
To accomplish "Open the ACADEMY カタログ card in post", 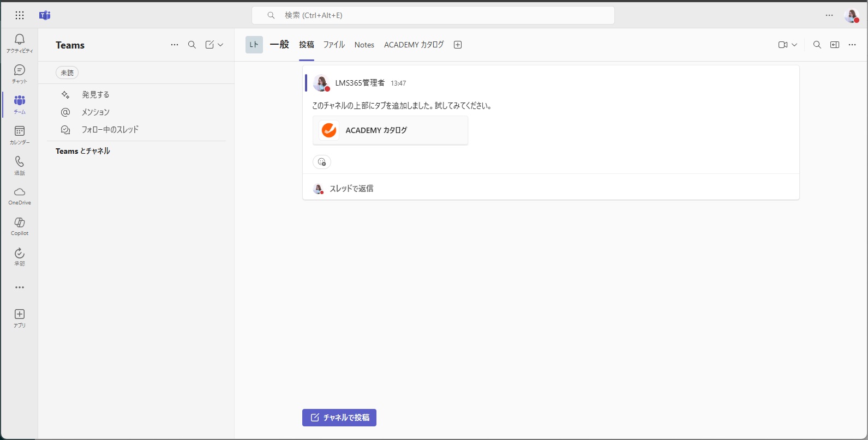I will [x=391, y=130].
